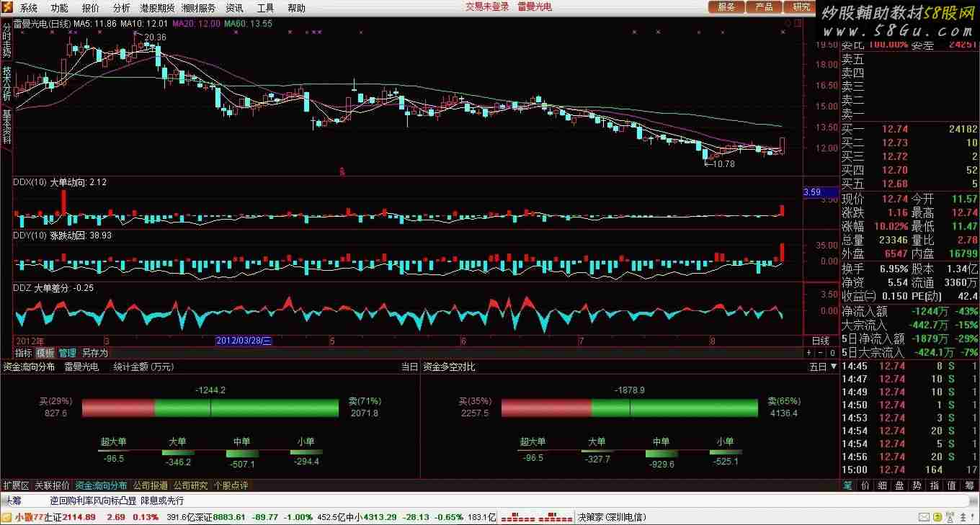Click the 2012/03/28 date marker on axis
Image resolution: width=980 pixels, height=525 pixels.
244,341
